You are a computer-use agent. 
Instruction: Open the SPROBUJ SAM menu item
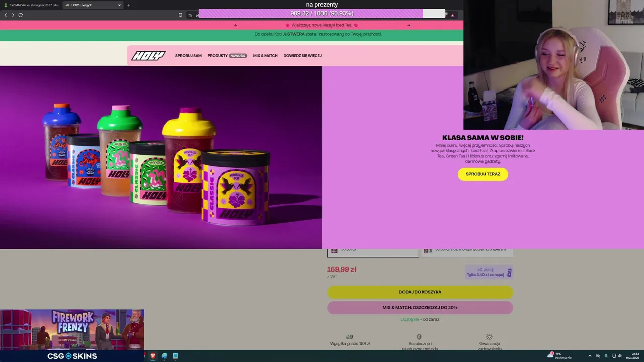tap(188, 56)
